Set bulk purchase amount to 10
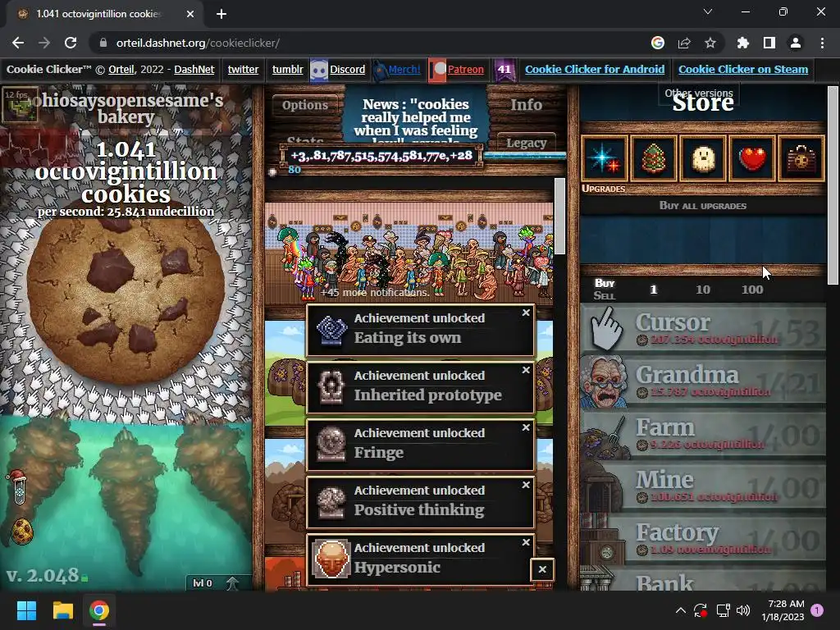This screenshot has height=630, width=840. [x=703, y=290]
